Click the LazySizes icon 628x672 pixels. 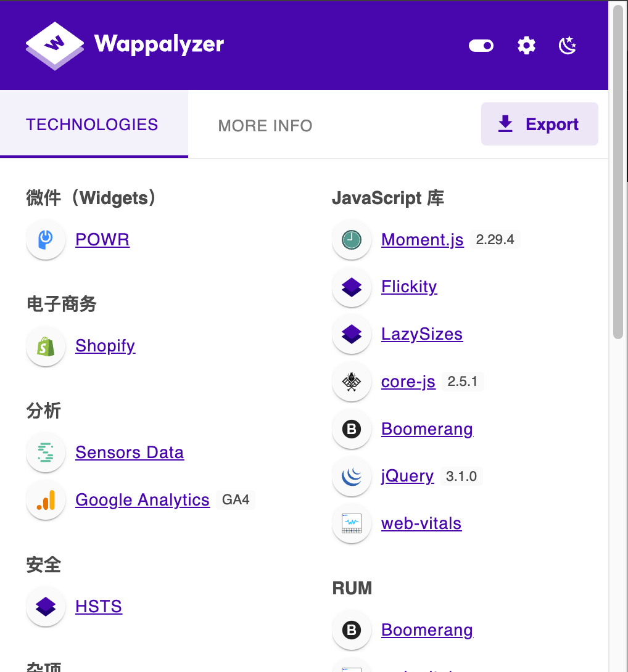(351, 334)
